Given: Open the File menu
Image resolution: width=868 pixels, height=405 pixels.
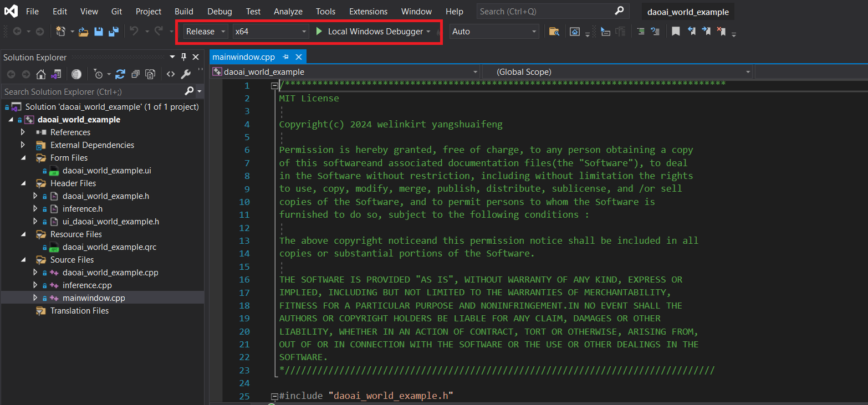Looking at the screenshot, I should point(32,11).
